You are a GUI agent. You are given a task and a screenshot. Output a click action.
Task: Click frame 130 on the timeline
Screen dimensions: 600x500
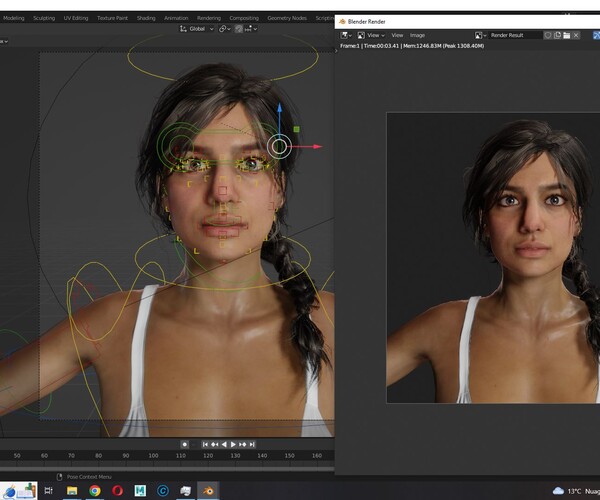click(x=235, y=456)
